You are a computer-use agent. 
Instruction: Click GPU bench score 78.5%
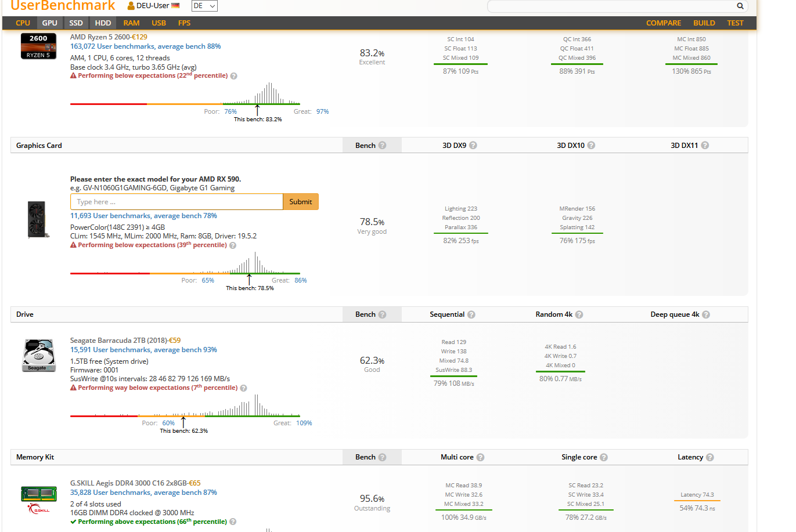tap(372, 222)
